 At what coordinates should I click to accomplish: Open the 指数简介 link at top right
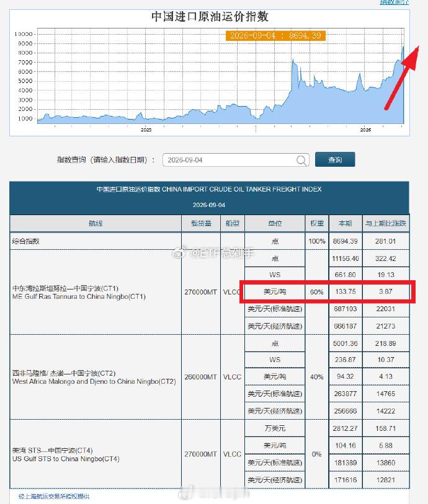[395, 2]
